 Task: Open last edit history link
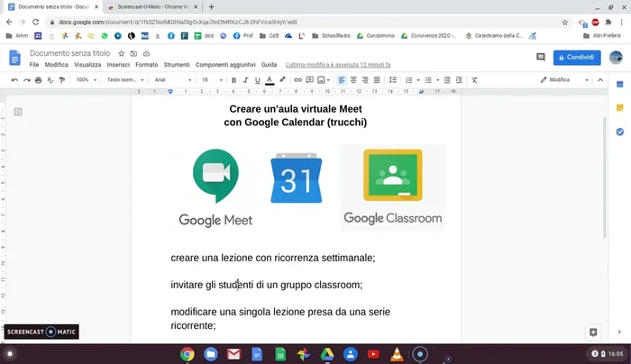point(338,65)
